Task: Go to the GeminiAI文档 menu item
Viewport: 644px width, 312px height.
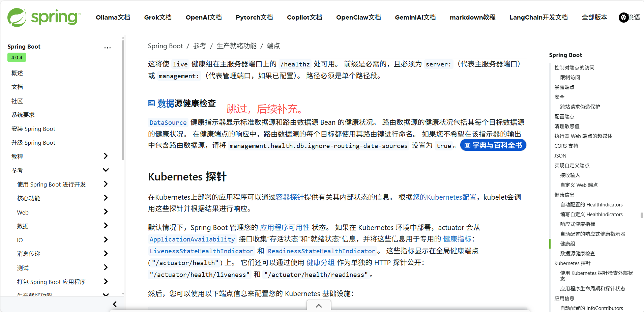Action: tap(415, 18)
